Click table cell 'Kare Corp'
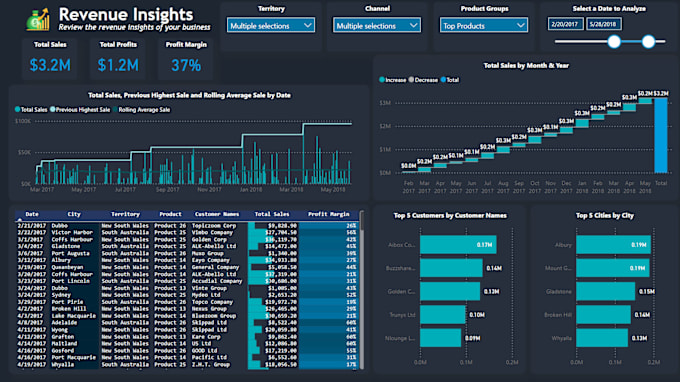 tap(206, 336)
